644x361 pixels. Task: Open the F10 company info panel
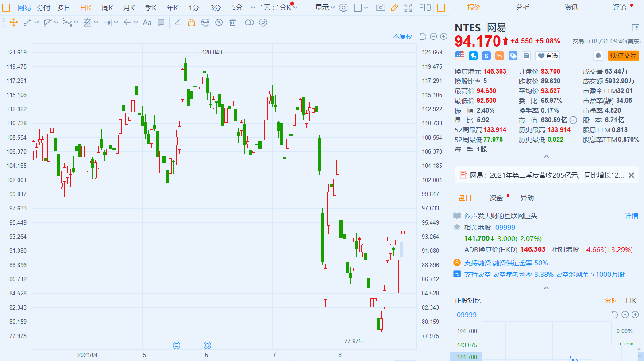pyautogui.click(x=425, y=8)
